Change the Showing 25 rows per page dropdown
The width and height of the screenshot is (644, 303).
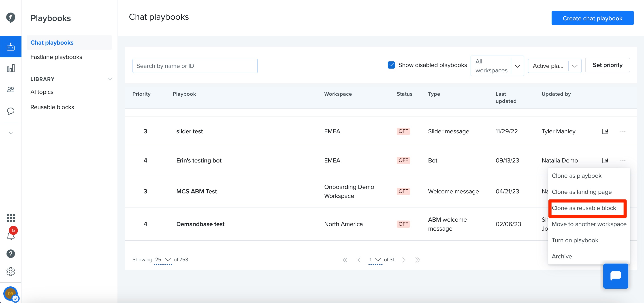(x=162, y=260)
